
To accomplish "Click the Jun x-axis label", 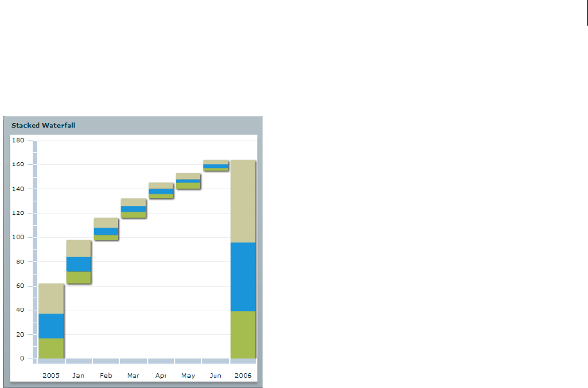I will (216, 375).
